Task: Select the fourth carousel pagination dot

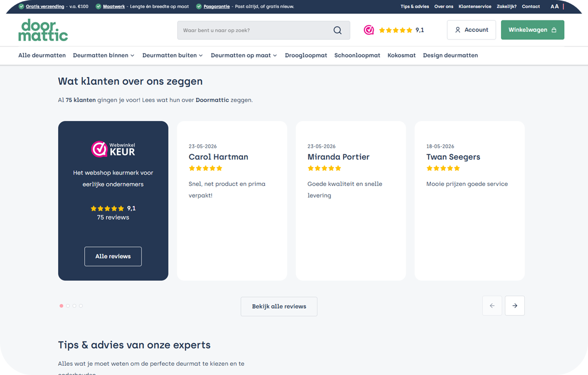Action: pyautogui.click(x=80, y=306)
